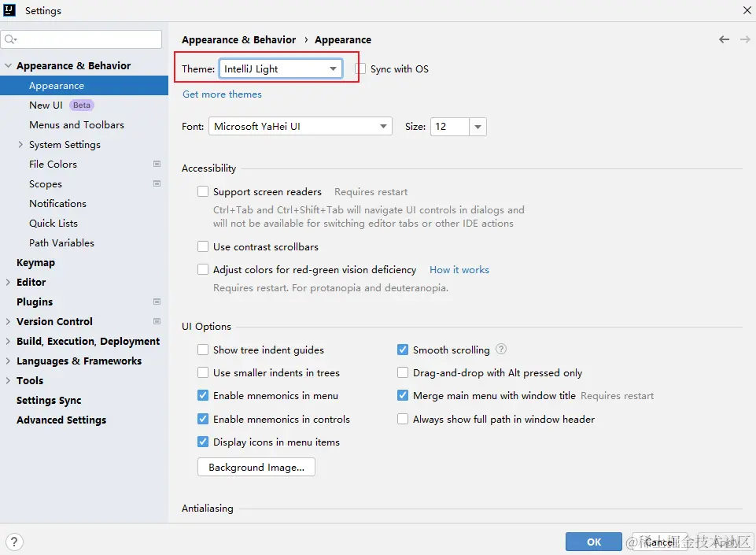Click Appearance & Behavior in the breadcrumb
The image size is (756, 555).
coord(238,39)
